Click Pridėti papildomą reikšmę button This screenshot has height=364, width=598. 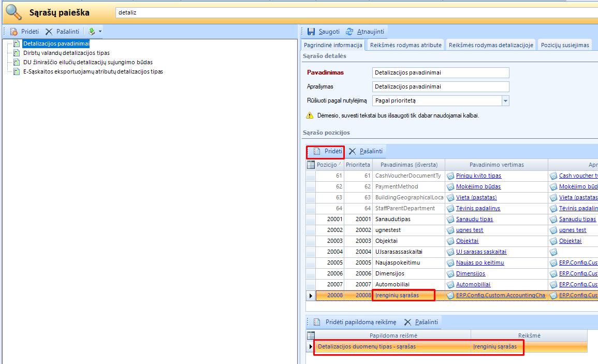coord(356,322)
